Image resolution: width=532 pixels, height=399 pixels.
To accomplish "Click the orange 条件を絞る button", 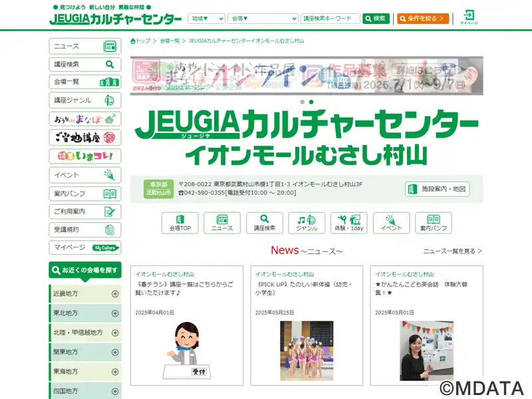I will pos(423,19).
